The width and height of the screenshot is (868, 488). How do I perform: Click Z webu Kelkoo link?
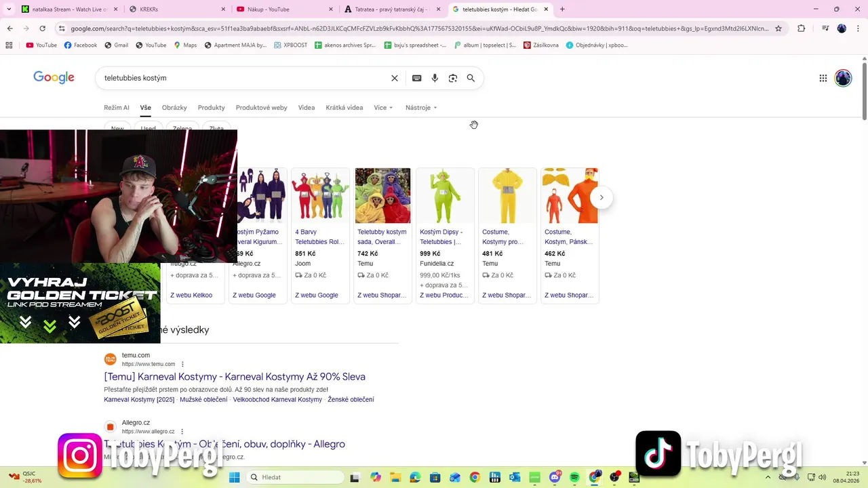191,296
